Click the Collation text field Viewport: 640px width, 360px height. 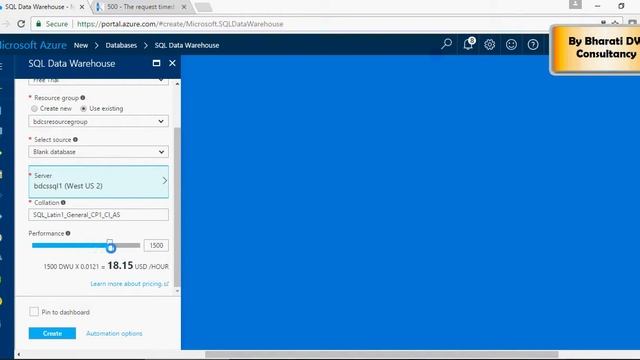coord(98,215)
